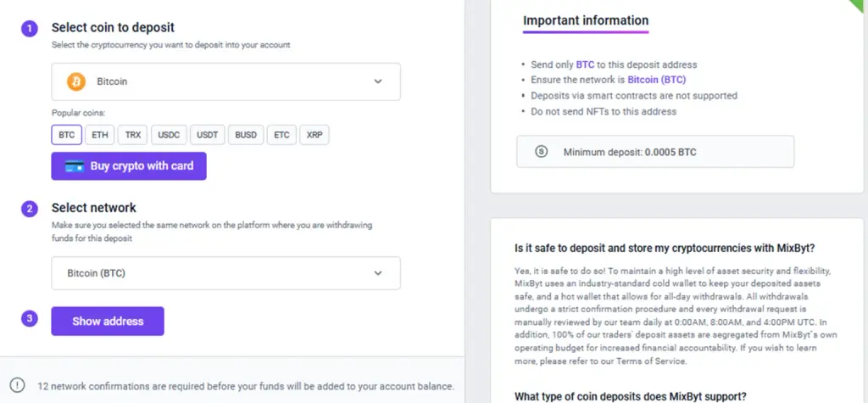Click the Select coin to deposit heading
The image size is (868, 403).
click(x=113, y=27)
